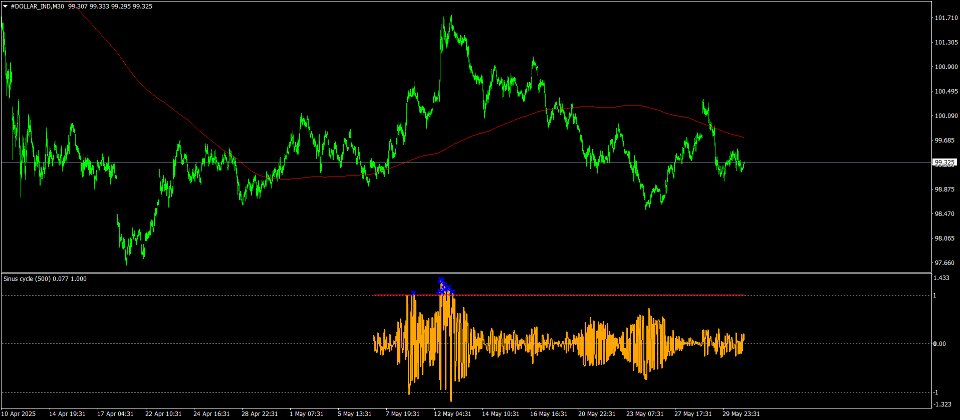Click the 5 May 13:31 time label
960x420 pixels.
(353, 414)
